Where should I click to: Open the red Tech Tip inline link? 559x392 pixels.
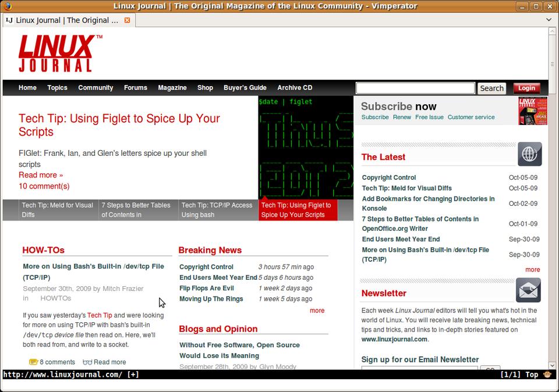[100, 315]
